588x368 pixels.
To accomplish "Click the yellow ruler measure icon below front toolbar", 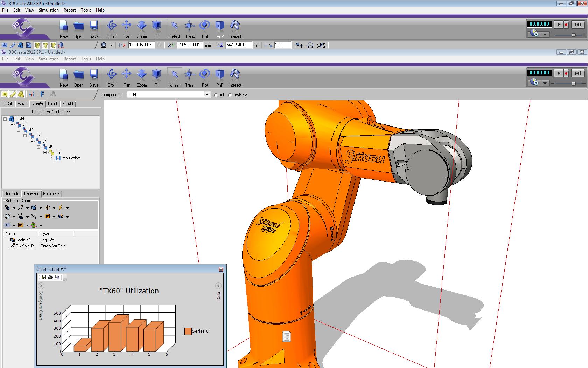I will tap(13, 94).
